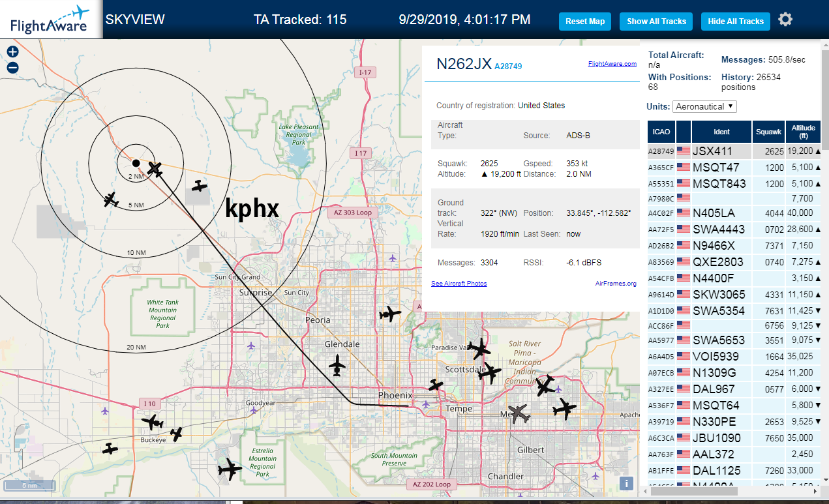829x504 pixels.
Task: Select the MSQT47 aircraft row
Action: 734,167
